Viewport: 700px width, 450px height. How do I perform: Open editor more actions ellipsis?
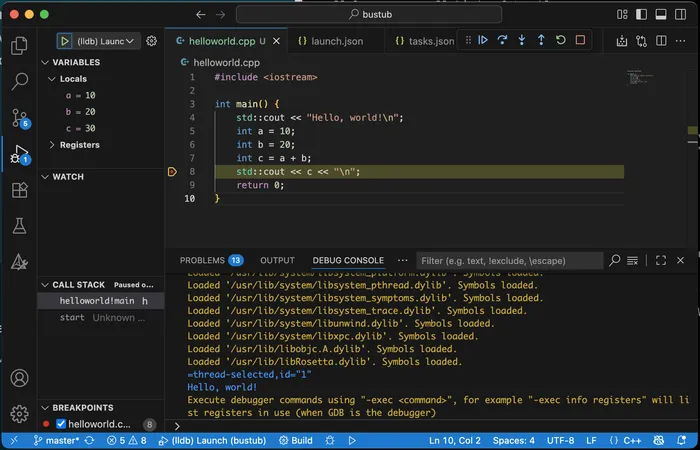click(680, 41)
